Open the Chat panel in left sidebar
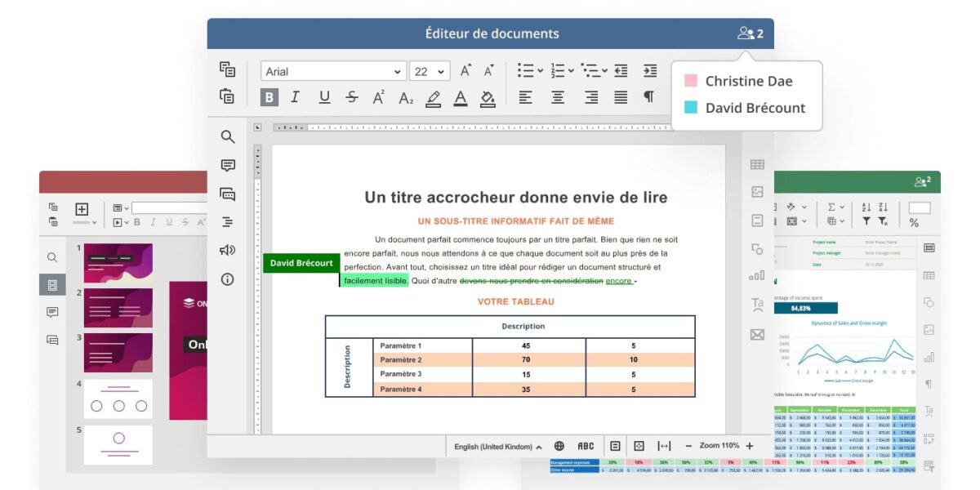Viewport: 980px width, 490px height. point(229,194)
